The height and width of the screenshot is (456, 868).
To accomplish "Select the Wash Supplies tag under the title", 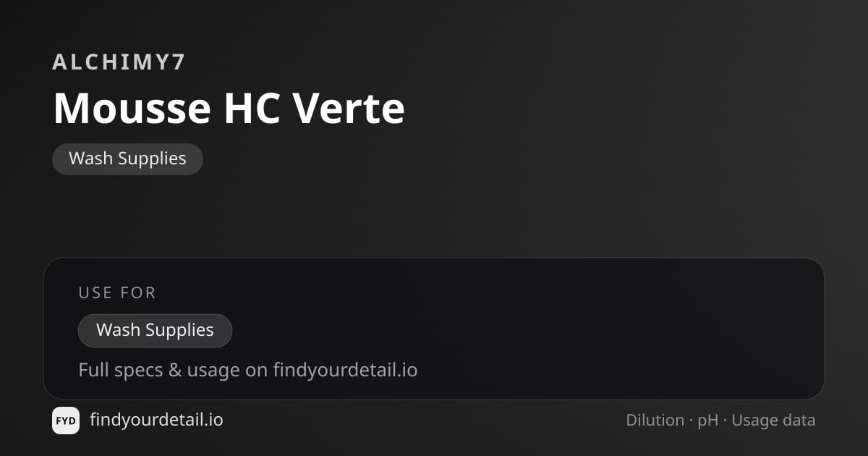I will pyautogui.click(x=127, y=159).
